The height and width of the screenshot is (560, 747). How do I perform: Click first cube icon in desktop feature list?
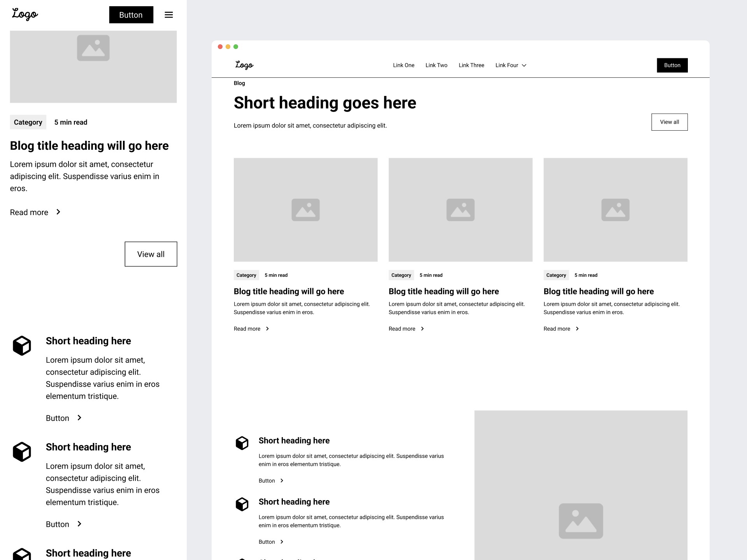point(242,443)
